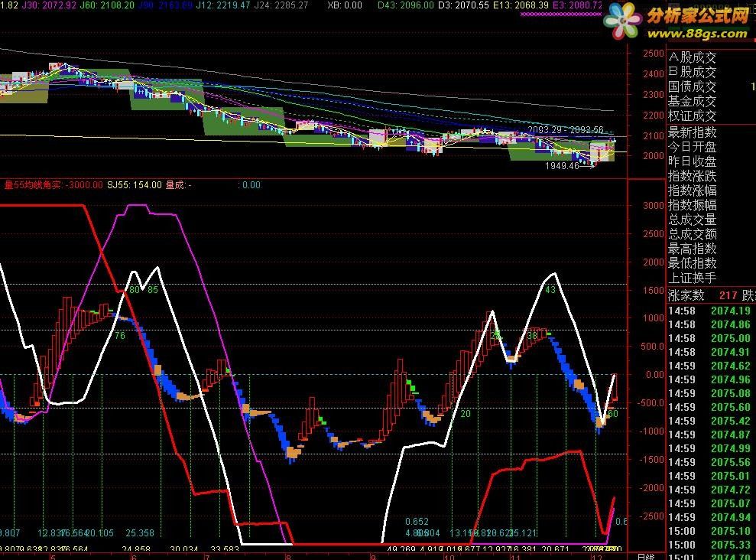Select the E13: 2068.39 indicator value
The image size is (756, 560).
[521, 5]
